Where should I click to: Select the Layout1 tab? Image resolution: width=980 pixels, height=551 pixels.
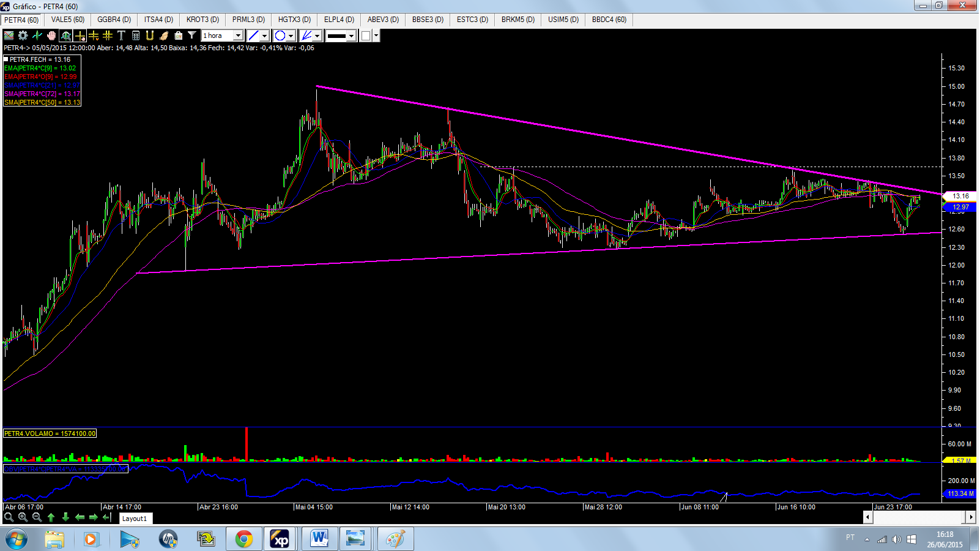click(x=135, y=519)
